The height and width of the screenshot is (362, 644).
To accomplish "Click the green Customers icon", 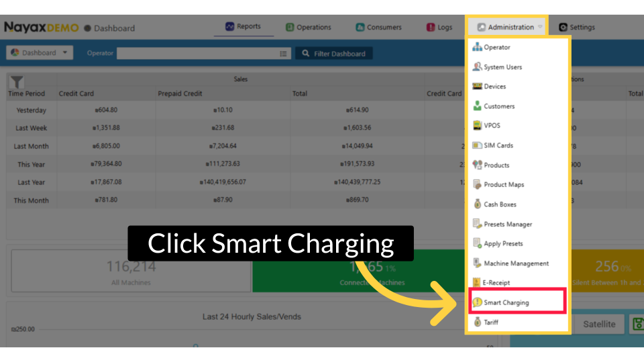I will pyautogui.click(x=477, y=106).
